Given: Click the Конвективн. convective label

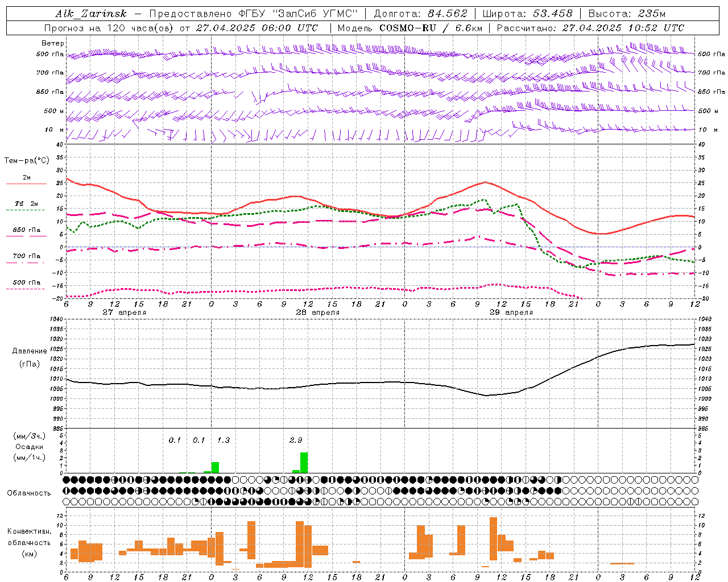Looking at the screenshot, I should (30, 531).
